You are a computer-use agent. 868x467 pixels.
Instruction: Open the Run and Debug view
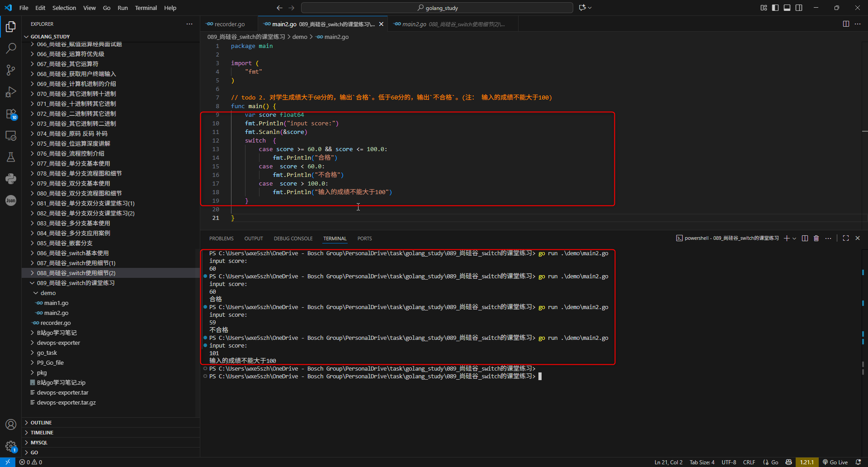pos(11,92)
